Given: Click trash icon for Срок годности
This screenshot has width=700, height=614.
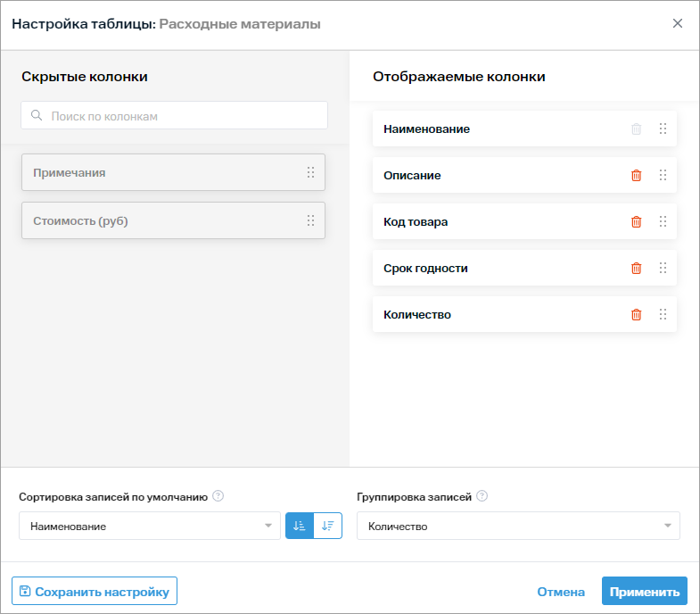Looking at the screenshot, I should (x=636, y=269).
